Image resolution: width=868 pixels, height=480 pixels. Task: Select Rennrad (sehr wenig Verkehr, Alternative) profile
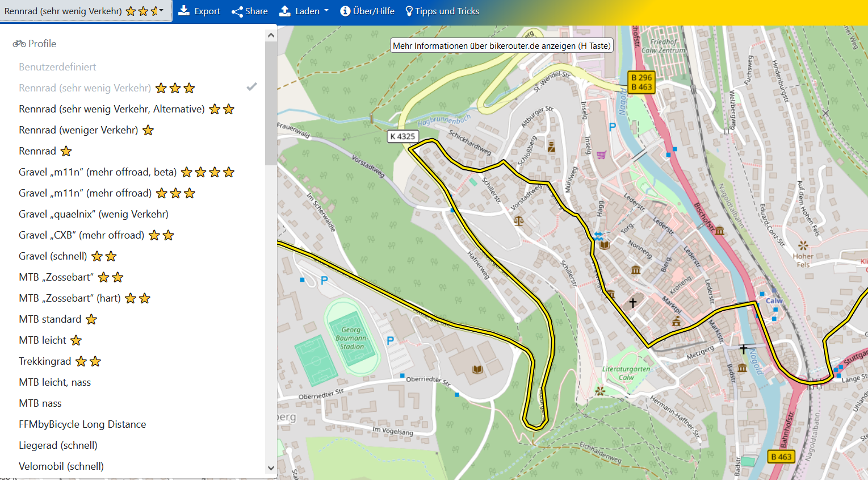click(127, 109)
